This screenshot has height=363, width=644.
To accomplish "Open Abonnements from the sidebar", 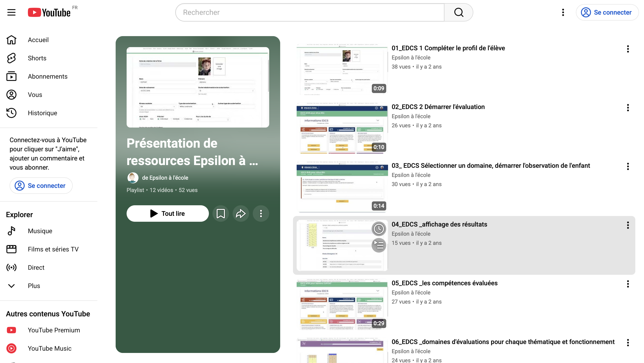I will 49,76.
